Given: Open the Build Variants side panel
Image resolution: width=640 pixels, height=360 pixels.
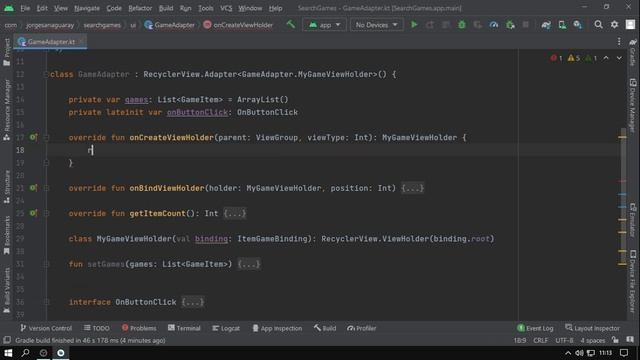Looking at the screenshot, I should (x=7, y=290).
